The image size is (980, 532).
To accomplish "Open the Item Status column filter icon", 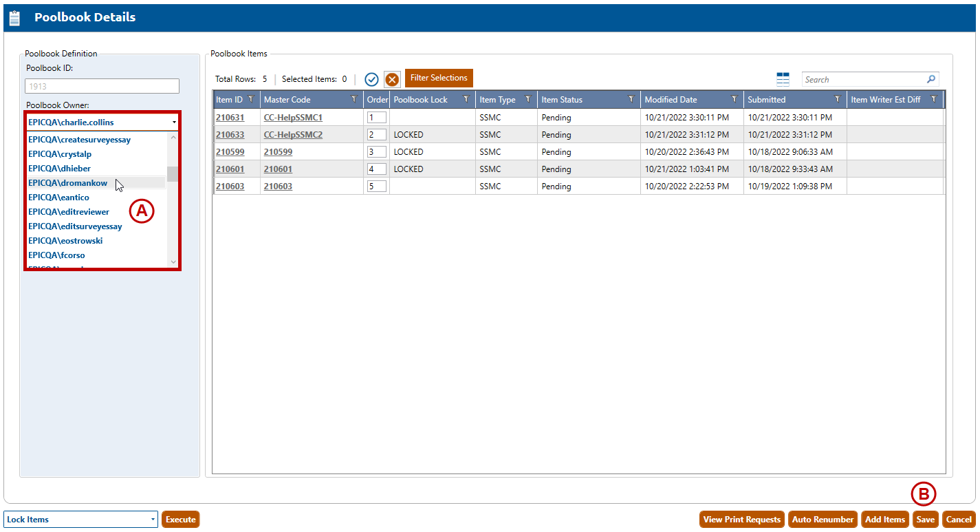I will point(631,99).
